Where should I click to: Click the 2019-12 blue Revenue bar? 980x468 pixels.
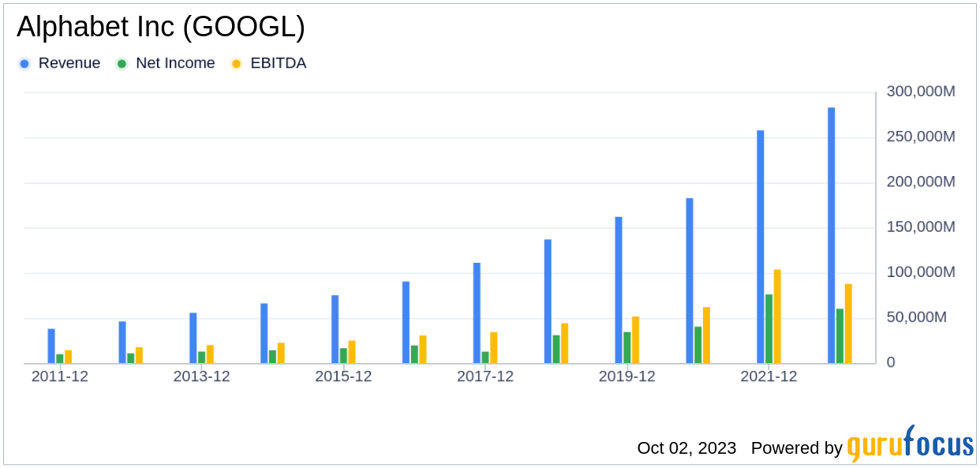[x=619, y=290]
